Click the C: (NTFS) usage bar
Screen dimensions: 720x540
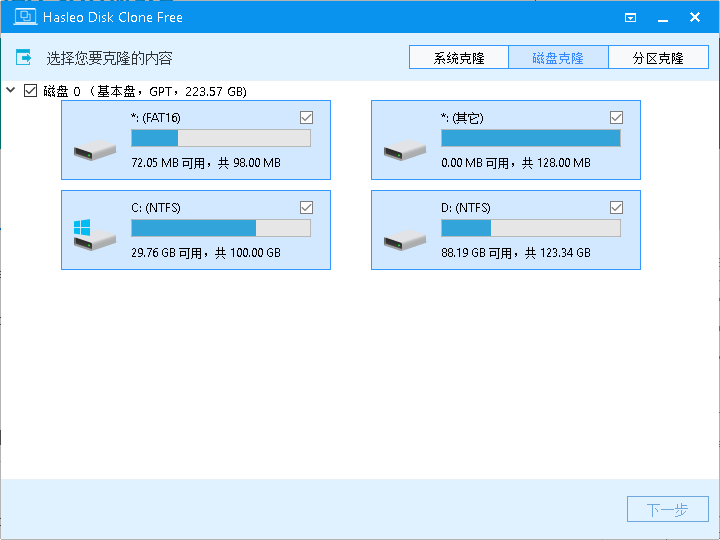coord(221,228)
